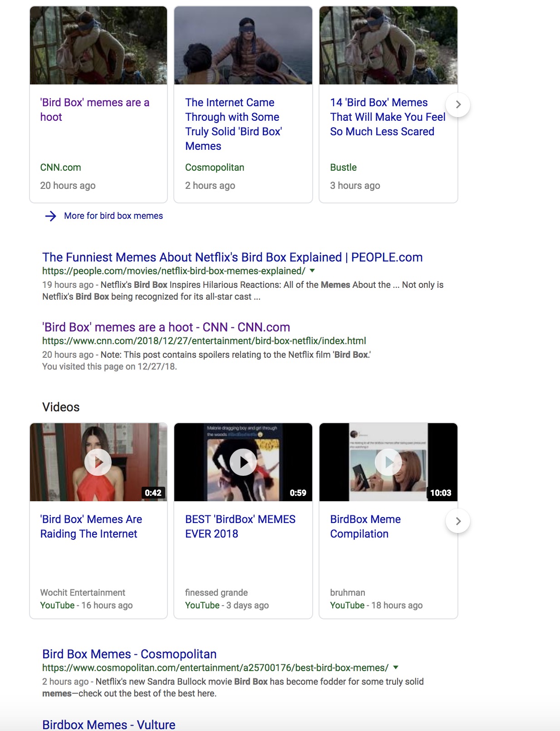Click the arrow icon beside More for bird box memes
This screenshot has height=731, width=560.
click(x=51, y=216)
